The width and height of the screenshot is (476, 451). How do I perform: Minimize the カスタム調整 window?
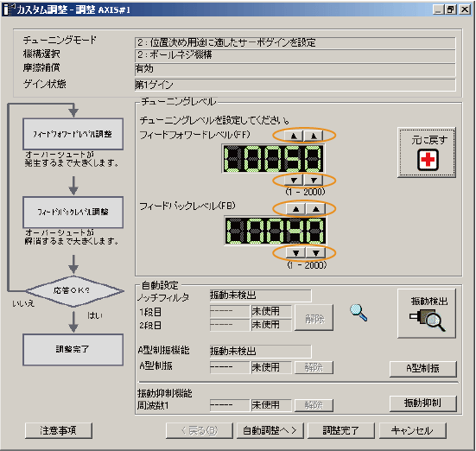[439, 10]
